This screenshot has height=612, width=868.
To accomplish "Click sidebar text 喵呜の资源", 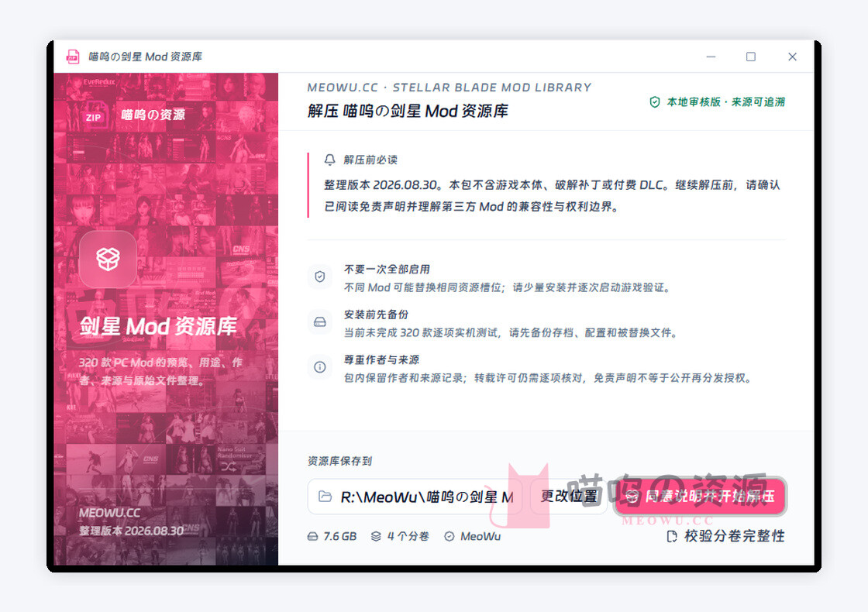I will [x=153, y=115].
